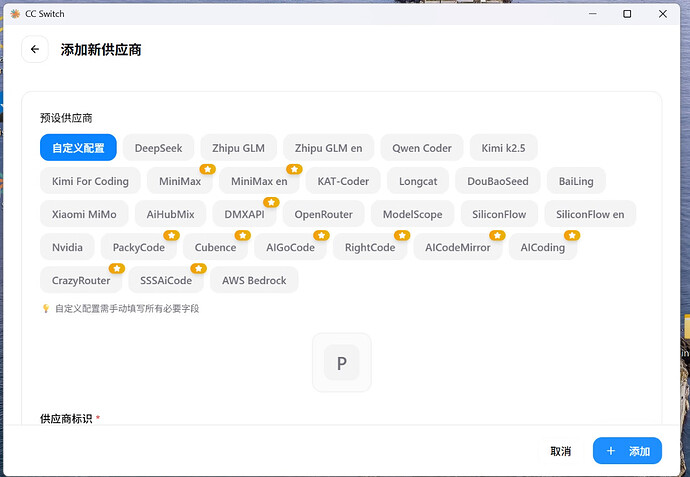Click the 添加新供应商 page title
The width and height of the screenshot is (690, 477).
pyautogui.click(x=101, y=50)
